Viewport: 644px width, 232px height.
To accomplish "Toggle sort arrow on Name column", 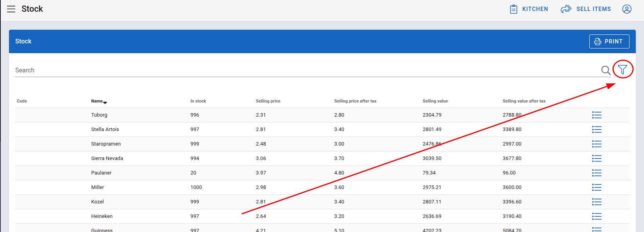I will [x=105, y=102].
